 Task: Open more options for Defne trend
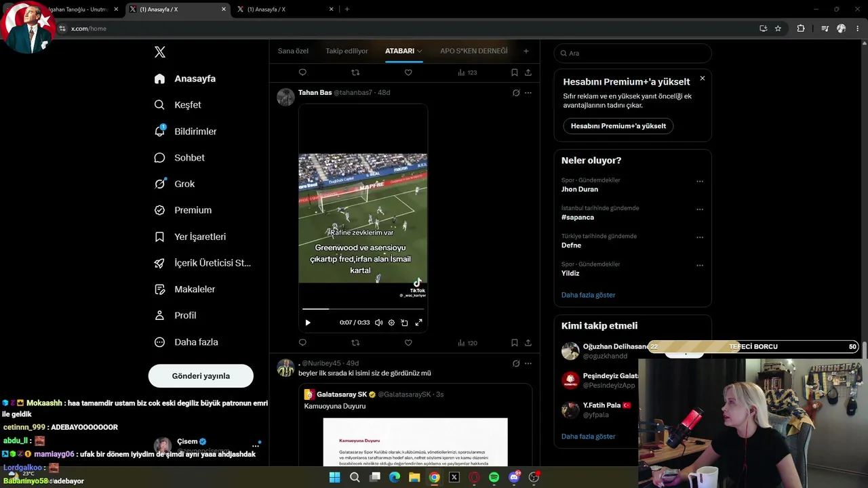(x=700, y=237)
